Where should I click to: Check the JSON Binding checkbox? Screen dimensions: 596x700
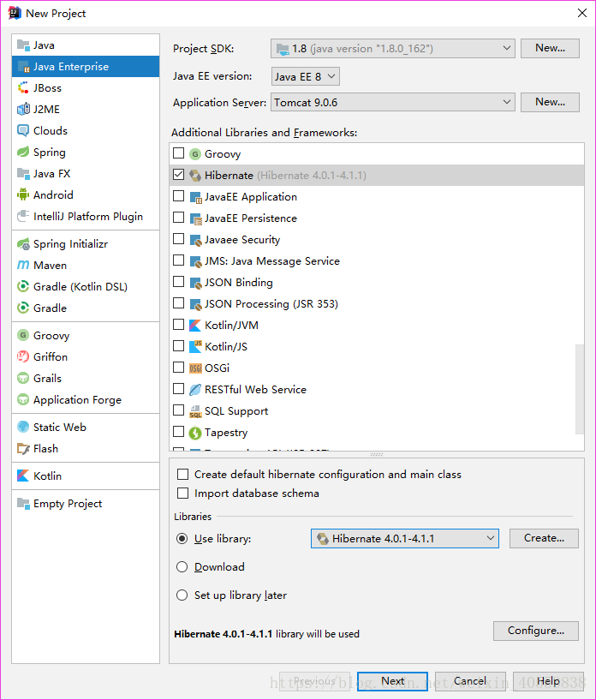(178, 282)
